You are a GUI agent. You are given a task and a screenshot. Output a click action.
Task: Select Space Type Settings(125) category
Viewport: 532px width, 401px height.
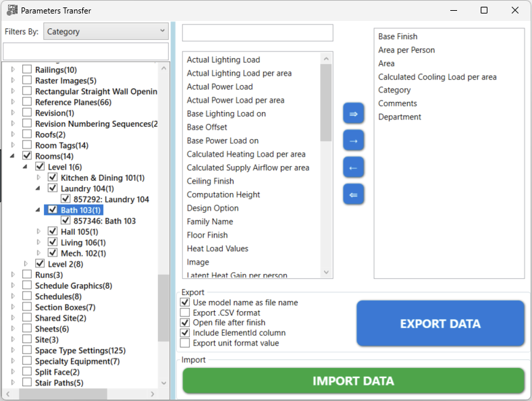click(x=80, y=350)
